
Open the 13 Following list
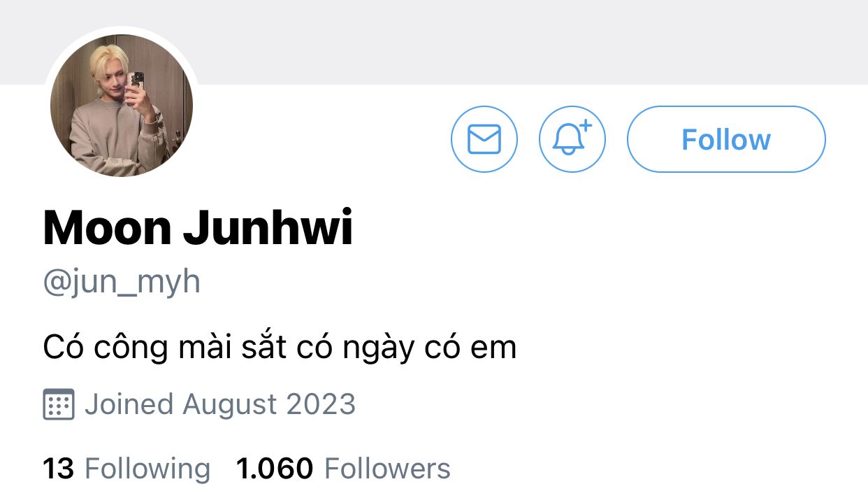pyautogui.click(x=126, y=469)
